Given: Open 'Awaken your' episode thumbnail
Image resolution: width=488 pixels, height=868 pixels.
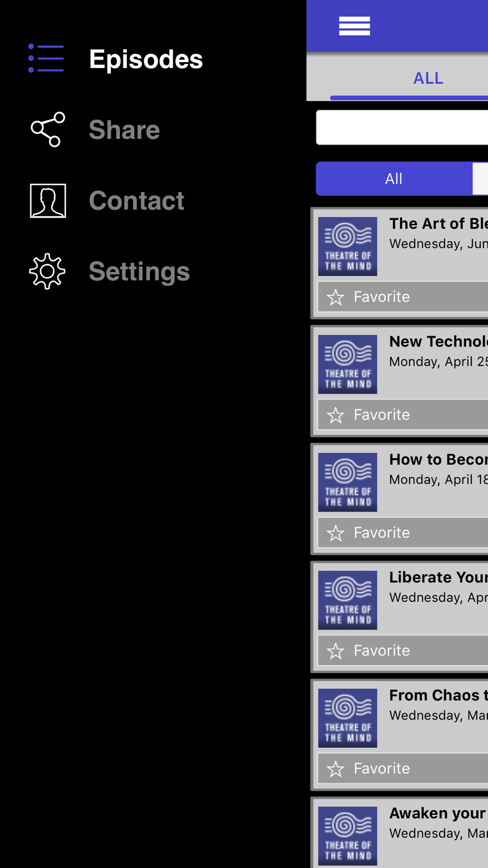Looking at the screenshot, I should pos(347,836).
